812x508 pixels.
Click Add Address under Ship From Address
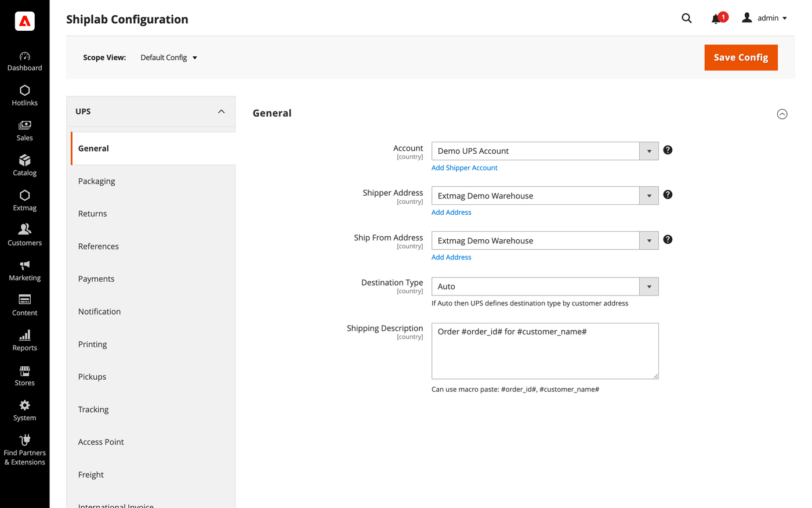click(x=451, y=257)
